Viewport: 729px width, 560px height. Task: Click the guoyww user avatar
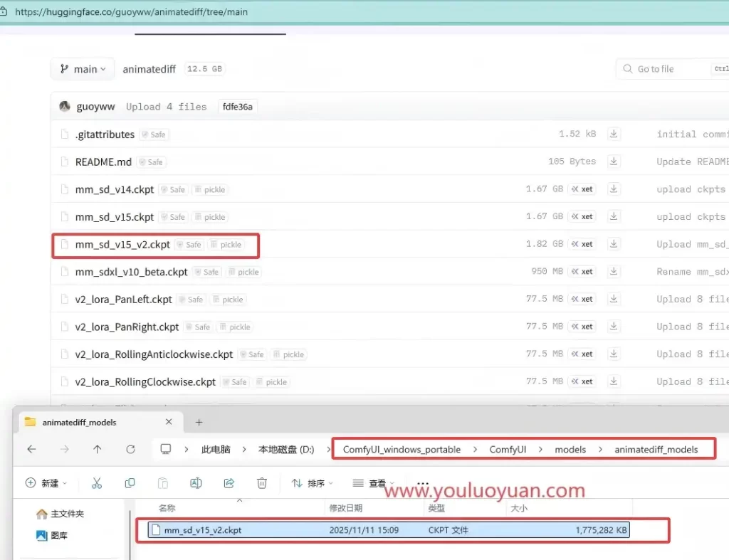pyautogui.click(x=65, y=107)
